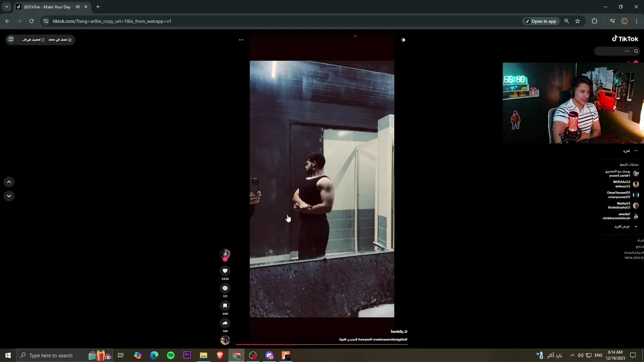Viewport: 644px width, 362px height.
Task: Click the #creatorsearchinsights hashtag
Action: (x=390, y=339)
